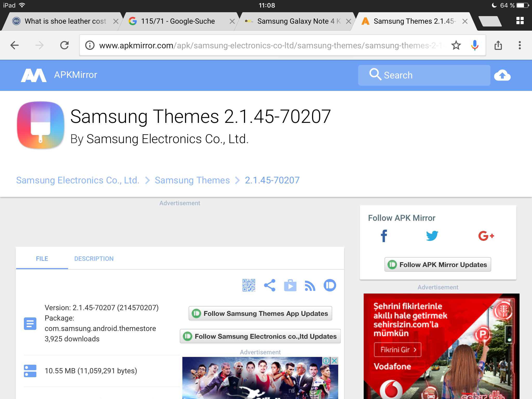
Task: Close the Vodafone banner ad
Action: click(x=334, y=361)
